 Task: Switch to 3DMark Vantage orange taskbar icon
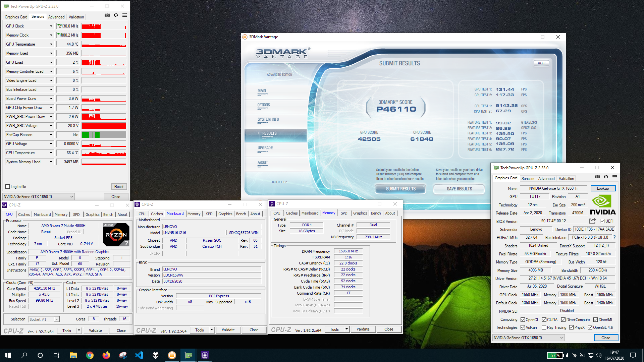pyautogui.click(x=172, y=355)
